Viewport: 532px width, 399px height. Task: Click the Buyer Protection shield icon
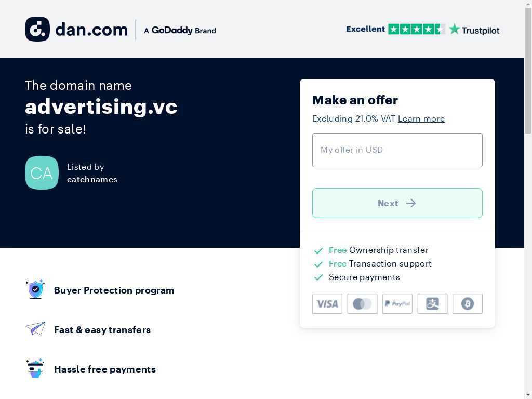(35, 289)
